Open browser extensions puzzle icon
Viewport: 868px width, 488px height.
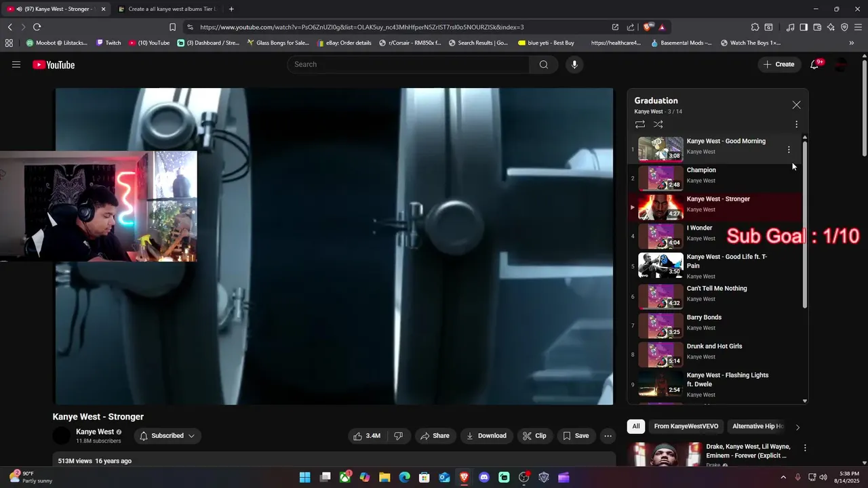pyautogui.click(x=755, y=27)
